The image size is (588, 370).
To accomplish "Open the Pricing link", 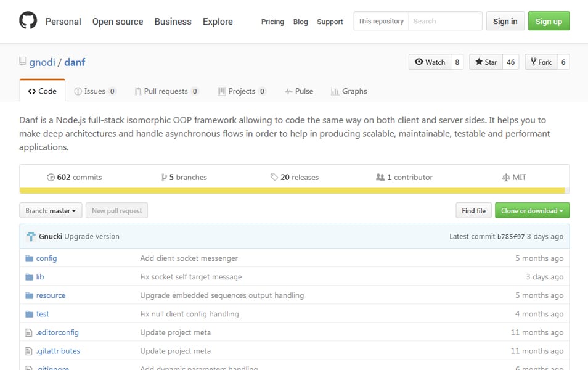I will click(x=272, y=22).
